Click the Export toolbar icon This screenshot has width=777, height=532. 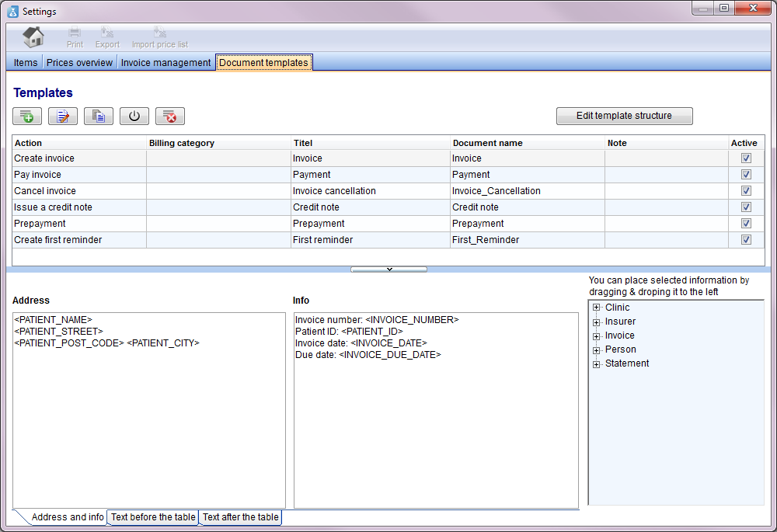[x=107, y=37]
